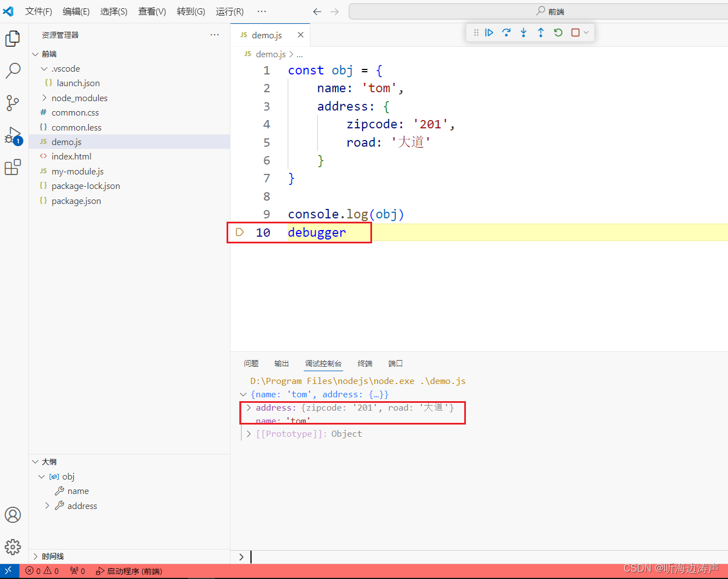Click the Step Out debug button
Image resolution: width=728 pixels, height=579 pixels.
[x=541, y=33]
